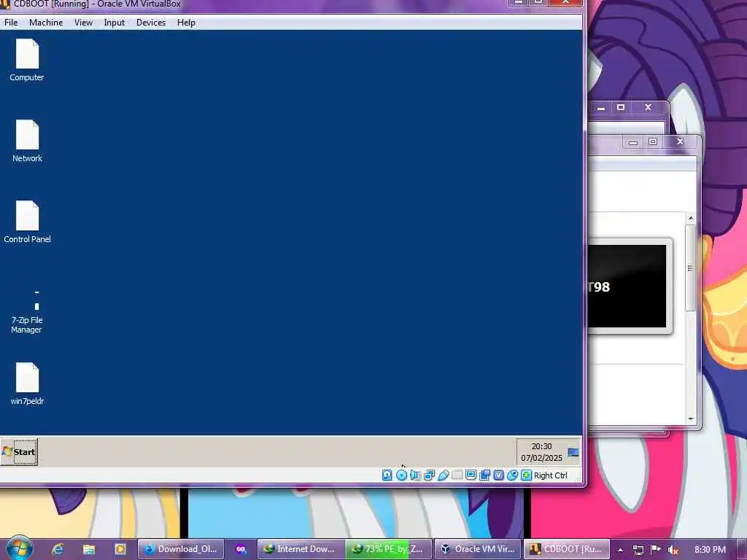Open the Input menu
This screenshot has width=747, height=560.
pyautogui.click(x=115, y=23)
